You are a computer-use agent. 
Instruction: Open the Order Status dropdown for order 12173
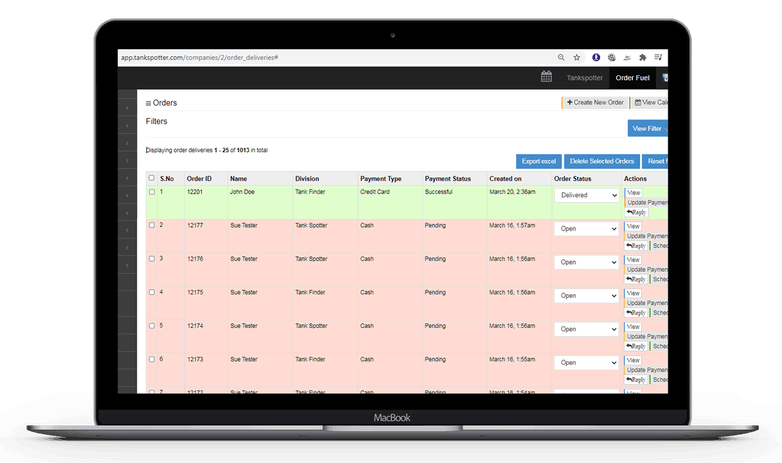pyautogui.click(x=586, y=362)
